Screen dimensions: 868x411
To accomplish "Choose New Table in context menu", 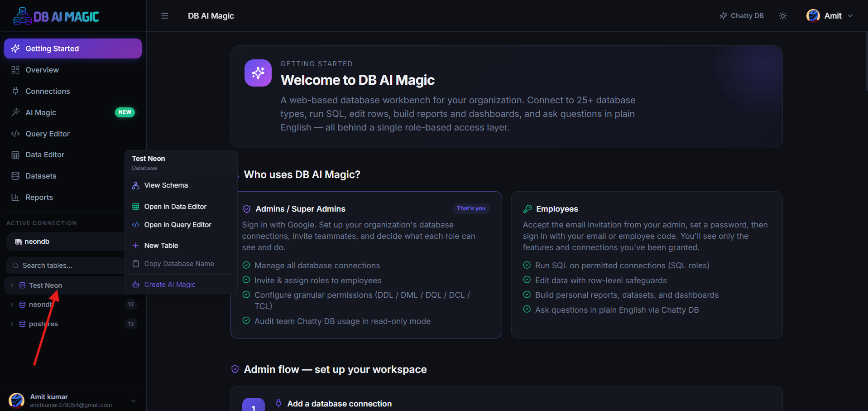I will click(x=181, y=246).
